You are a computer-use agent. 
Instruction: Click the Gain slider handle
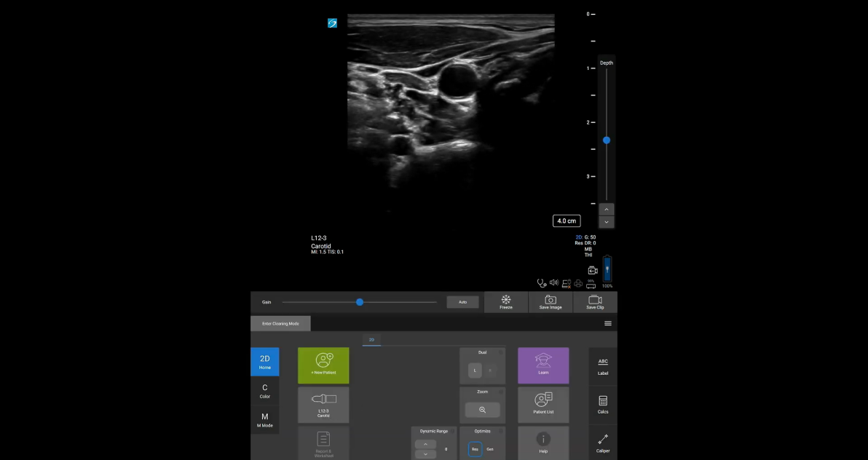(360, 302)
